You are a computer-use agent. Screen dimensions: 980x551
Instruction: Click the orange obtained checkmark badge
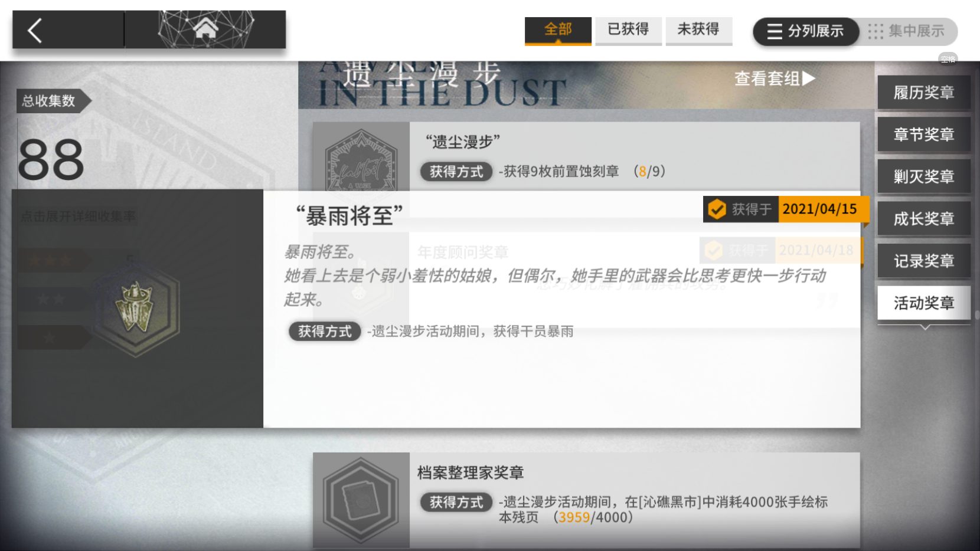point(717,209)
